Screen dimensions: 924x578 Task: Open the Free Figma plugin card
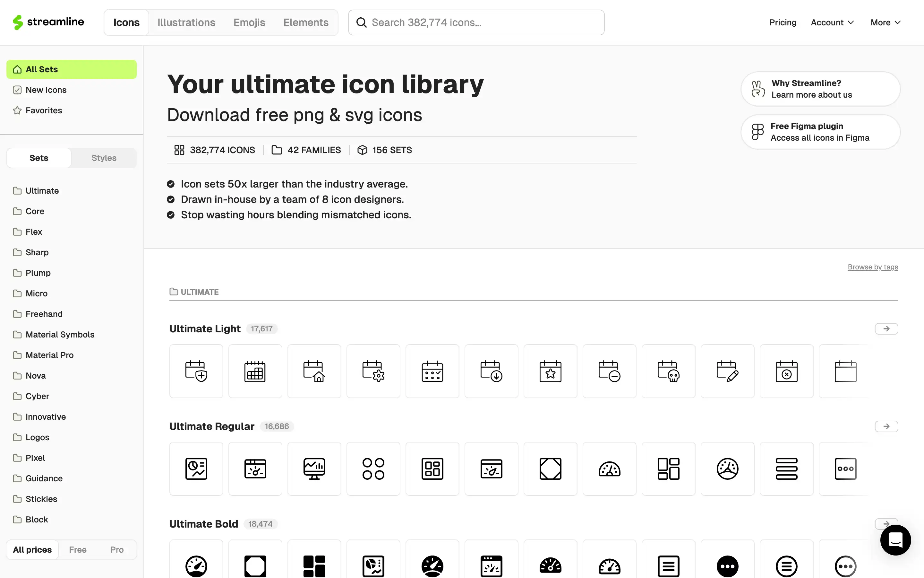point(820,132)
